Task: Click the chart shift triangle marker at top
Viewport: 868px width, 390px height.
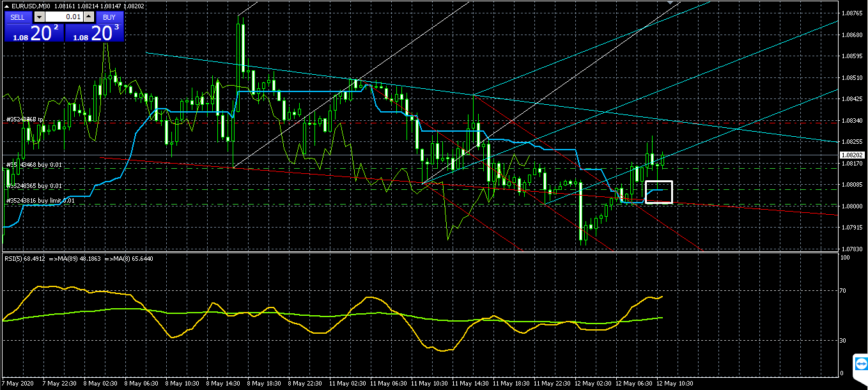Action: (670, 3)
